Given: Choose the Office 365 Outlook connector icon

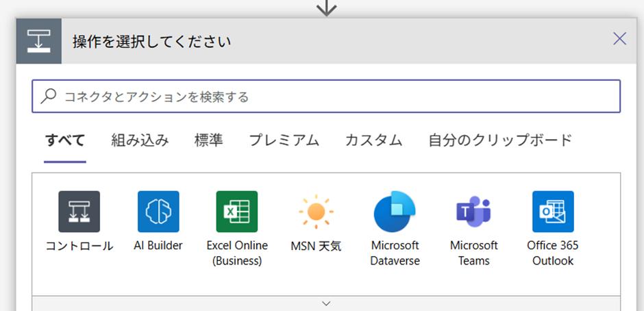Looking at the screenshot, I should (553, 212).
